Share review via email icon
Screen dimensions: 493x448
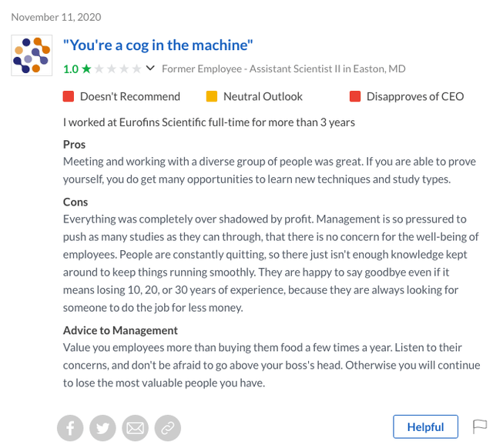click(x=135, y=427)
